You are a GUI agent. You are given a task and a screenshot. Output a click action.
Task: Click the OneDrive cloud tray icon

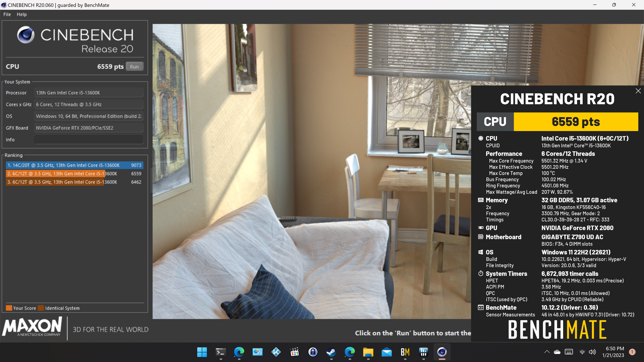(x=557, y=352)
